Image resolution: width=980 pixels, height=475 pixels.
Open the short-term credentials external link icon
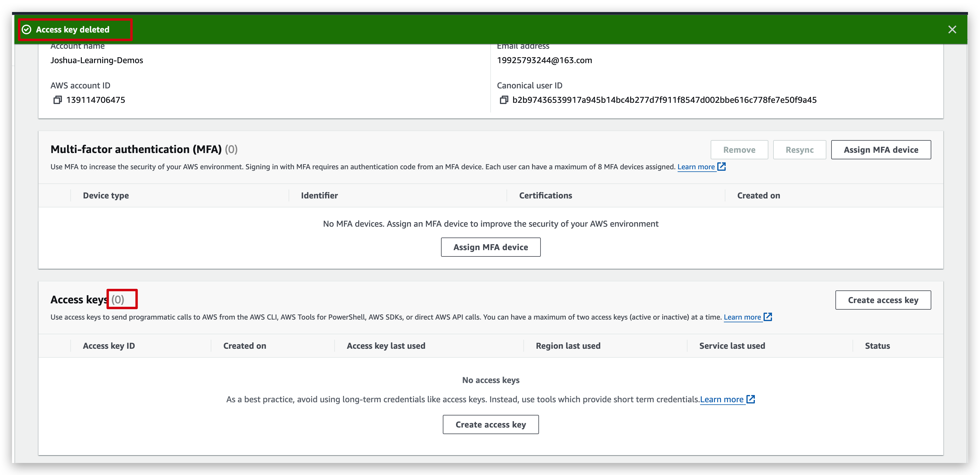(751, 399)
